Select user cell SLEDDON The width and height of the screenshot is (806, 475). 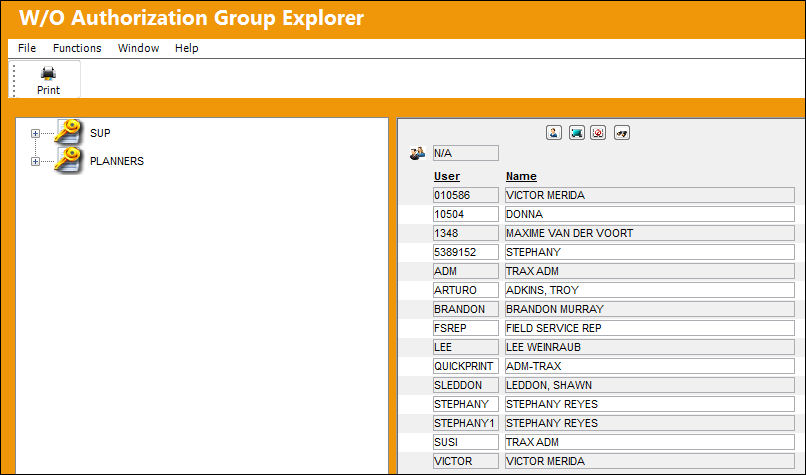(x=466, y=386)
